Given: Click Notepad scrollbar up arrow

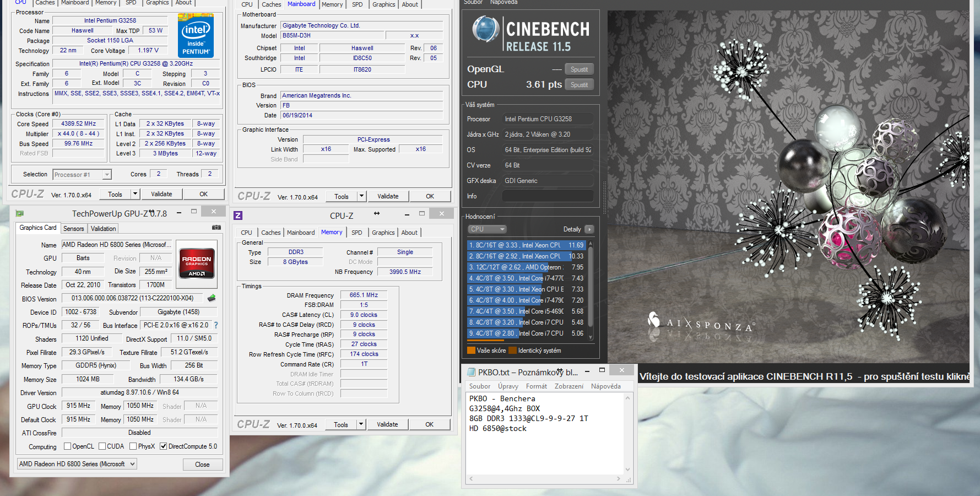Looking at the screenshot, I should coord(627,398).
